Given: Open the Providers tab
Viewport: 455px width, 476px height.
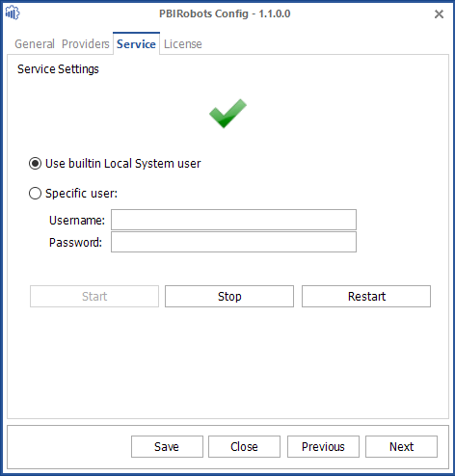Looking at the screenshot, I should click(86, 44).
